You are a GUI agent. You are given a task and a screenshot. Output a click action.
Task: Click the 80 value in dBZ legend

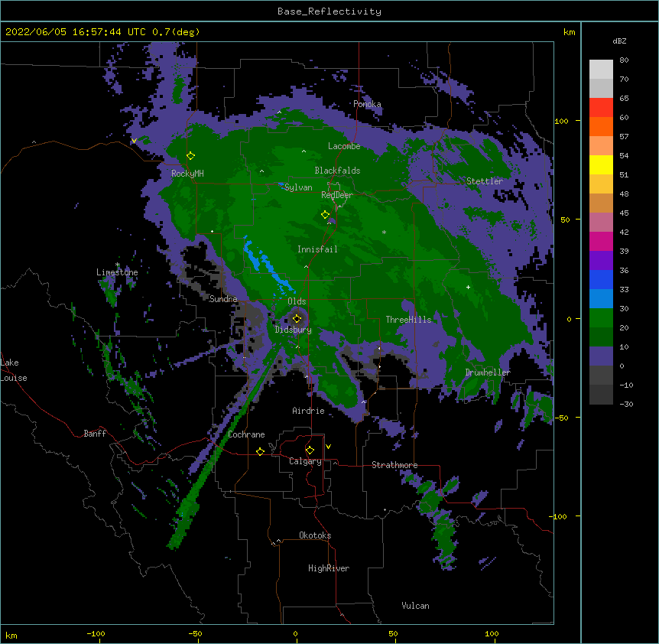pyautogui.click(x=624, y=60)
